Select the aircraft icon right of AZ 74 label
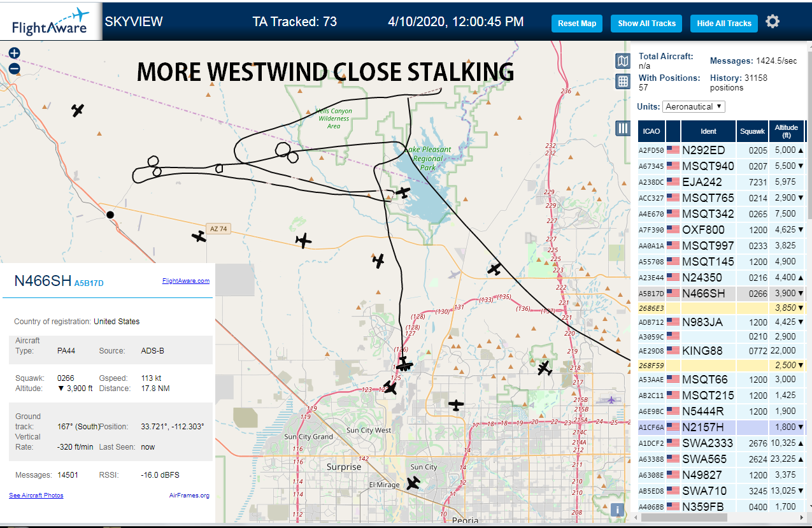 point(303,240)
